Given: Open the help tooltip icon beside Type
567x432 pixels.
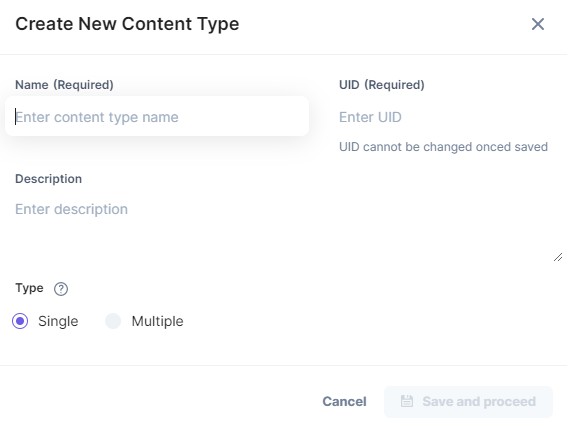Looking at the screenshot, I should (x=61, y=289).
